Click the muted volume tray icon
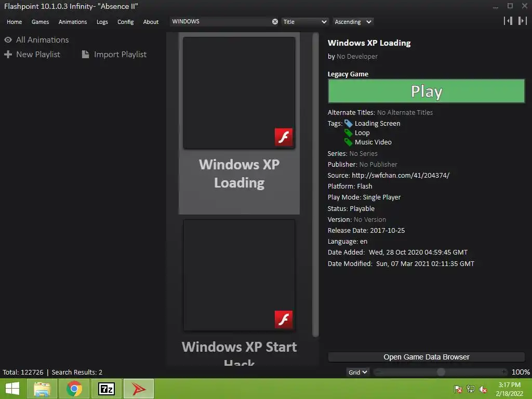The height and width of the screenshot is (399, 532). pyautogui.click(x=483, y=389)
